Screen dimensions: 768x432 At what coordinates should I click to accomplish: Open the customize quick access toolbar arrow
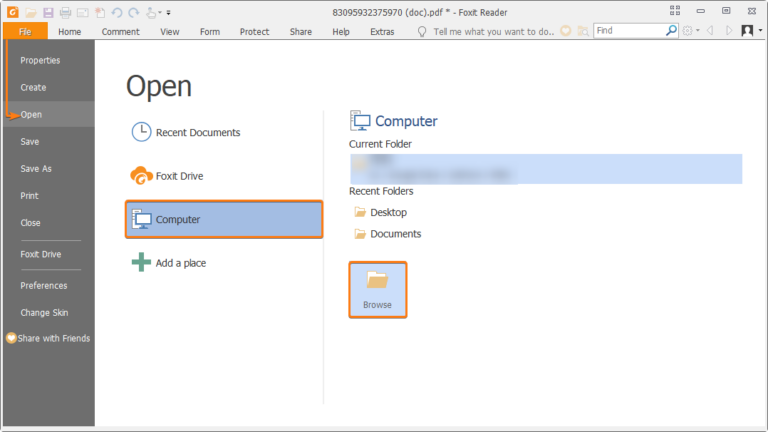[x=168, y=13]
